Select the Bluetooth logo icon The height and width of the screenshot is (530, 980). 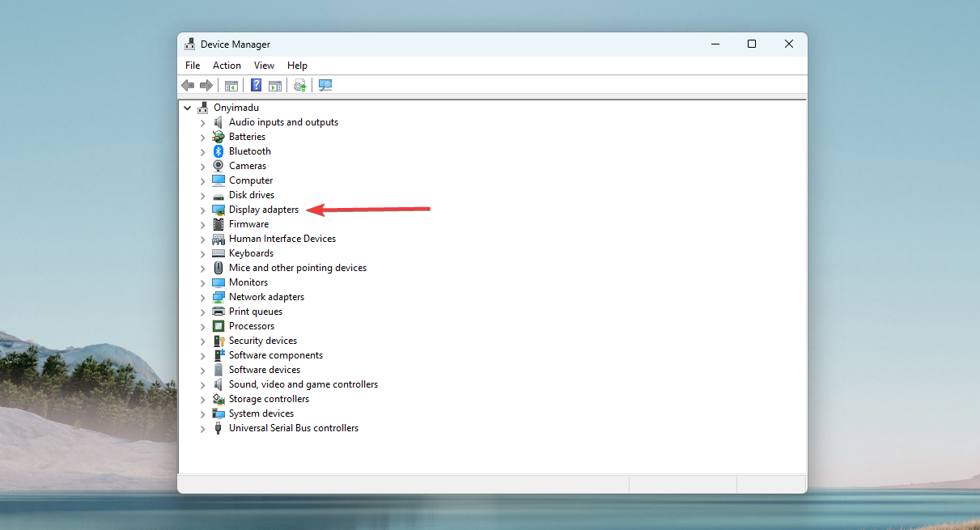(218, 151)
